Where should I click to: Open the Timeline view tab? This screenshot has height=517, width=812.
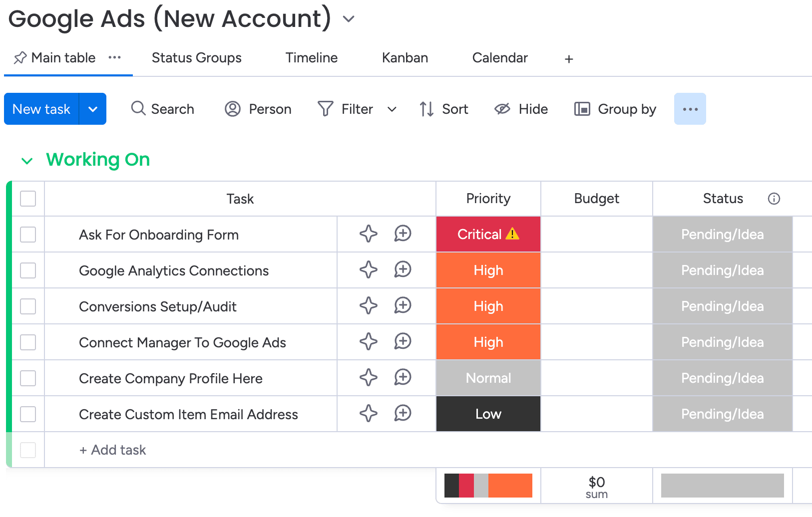311,58
